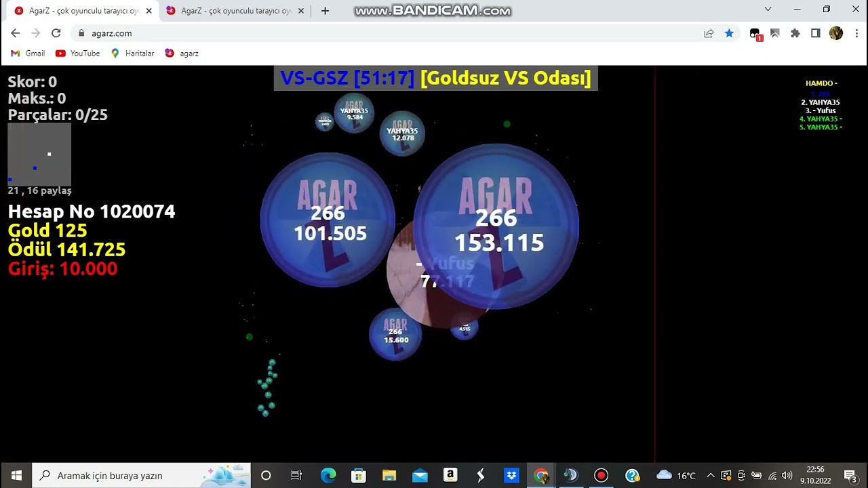The width and height of the screenshot is (868, 488).
Task: Open the Amazon taskbar icon
Action: coord(450,475)
